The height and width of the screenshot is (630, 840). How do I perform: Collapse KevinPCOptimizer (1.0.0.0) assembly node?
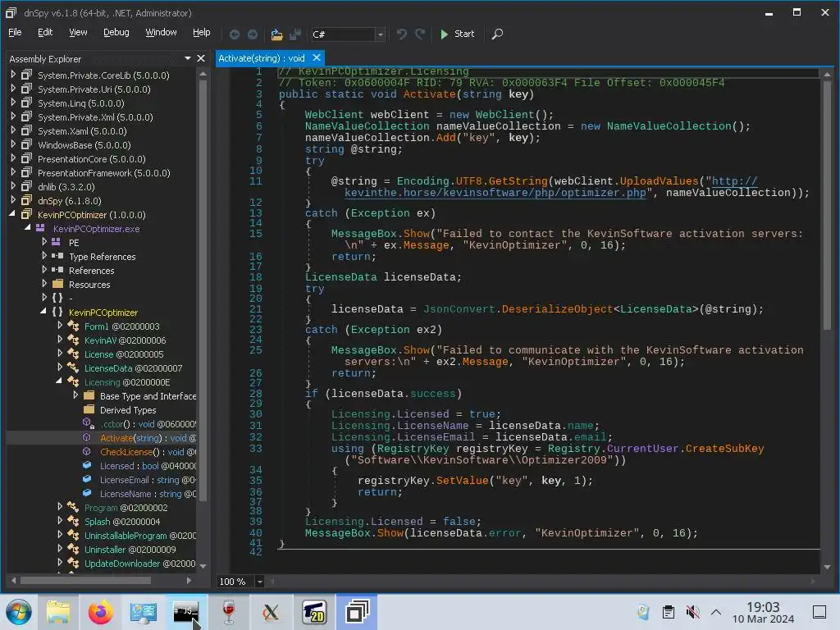(12, 214)
